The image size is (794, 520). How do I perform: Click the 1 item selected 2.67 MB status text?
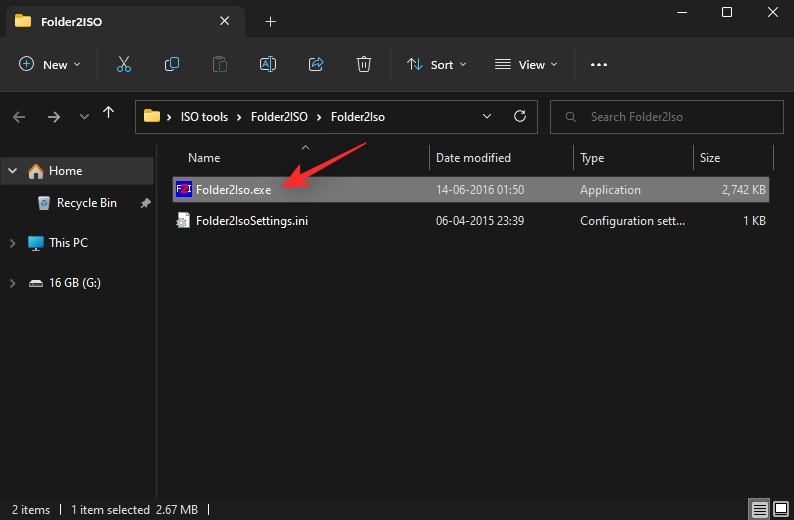(134, 510)
